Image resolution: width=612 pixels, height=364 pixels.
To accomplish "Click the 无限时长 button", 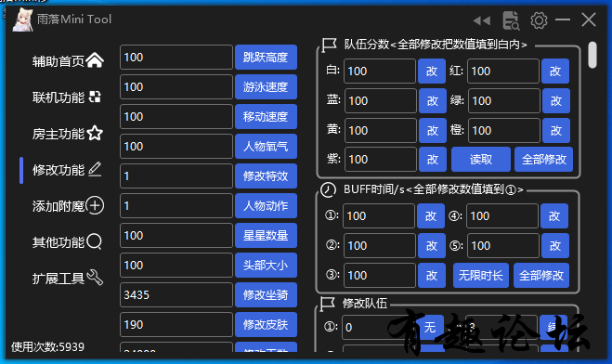I will pyautogui.click(x=481, y=276).
